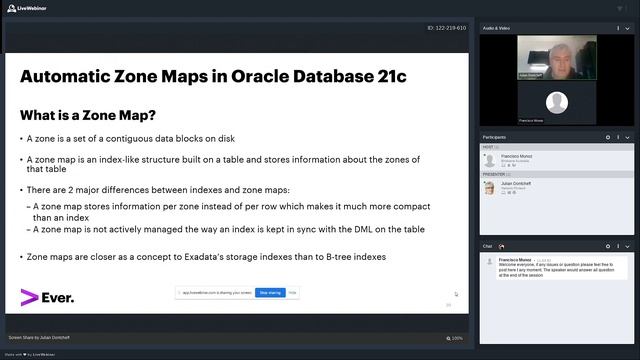Click bullet 'A zone is a set of a contiguous data blocks'
The image size is (640, 360).
tap(131, 139)
